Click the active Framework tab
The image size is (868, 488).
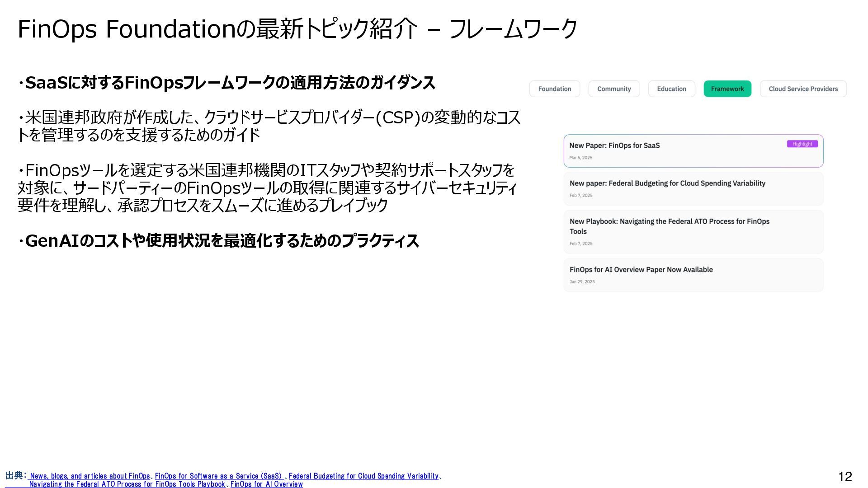coord(727,89)
